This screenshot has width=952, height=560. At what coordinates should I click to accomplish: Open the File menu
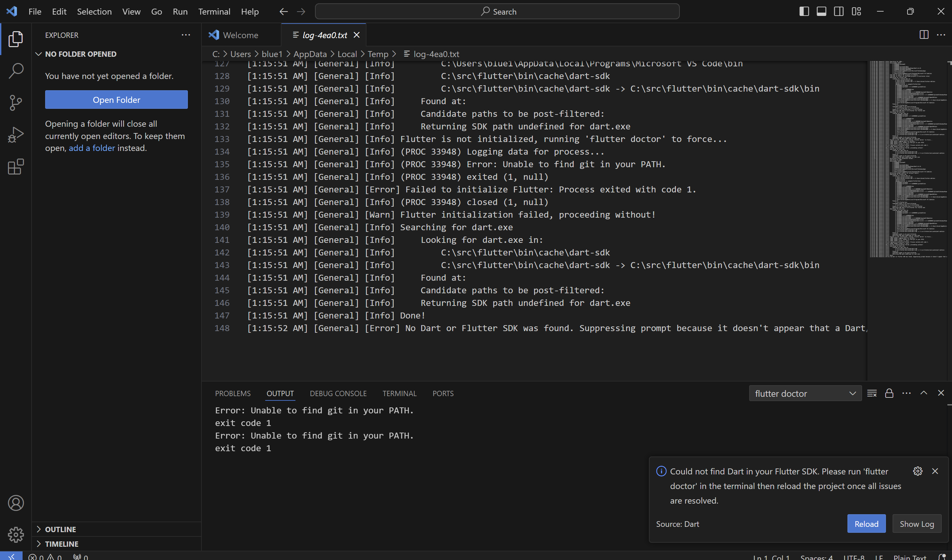point(35,11)
